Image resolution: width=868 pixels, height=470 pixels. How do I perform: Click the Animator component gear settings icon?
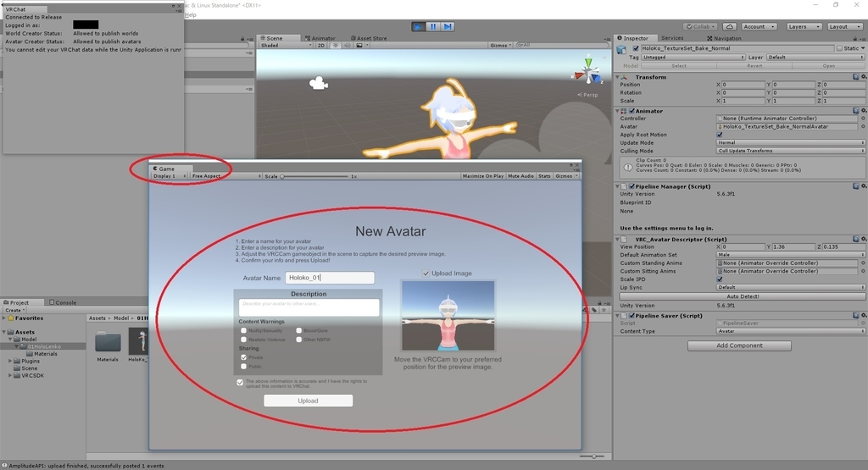coord(864,111)
